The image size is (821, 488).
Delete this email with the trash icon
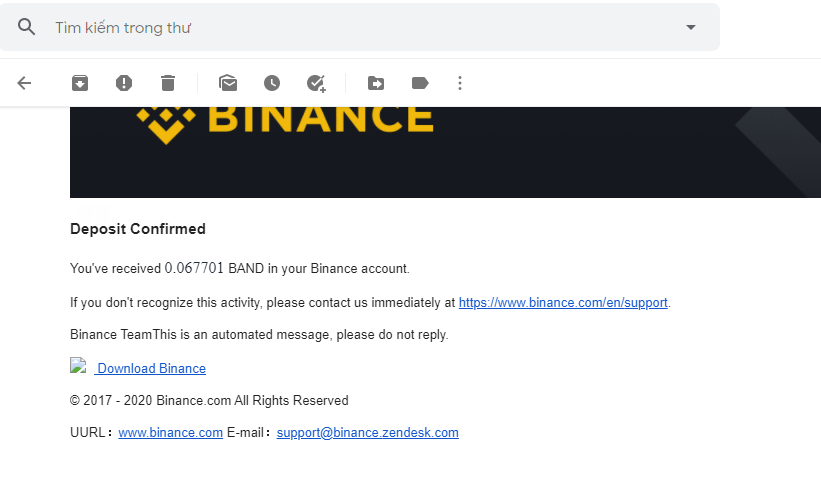(x=168, y=83)
